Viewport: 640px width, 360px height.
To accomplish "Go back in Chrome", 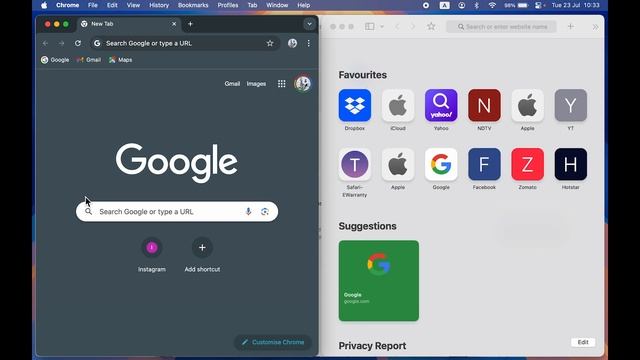I will click(x=45, y=43).
